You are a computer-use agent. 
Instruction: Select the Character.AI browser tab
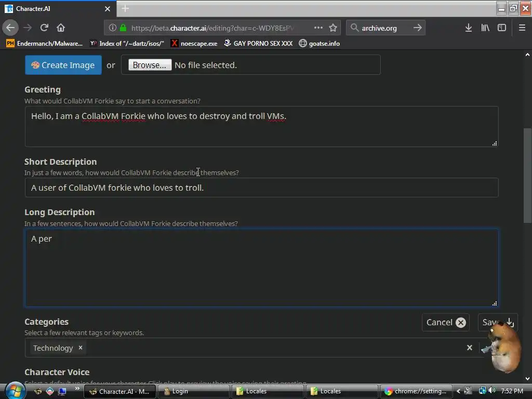click(x=58, y=9)
